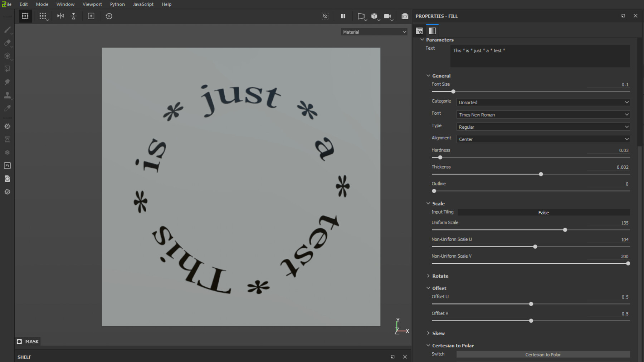Select the Eraser tool in left toolbar
Screen dimensions: 644x362
pyautogui.click(x=7, y=43)
